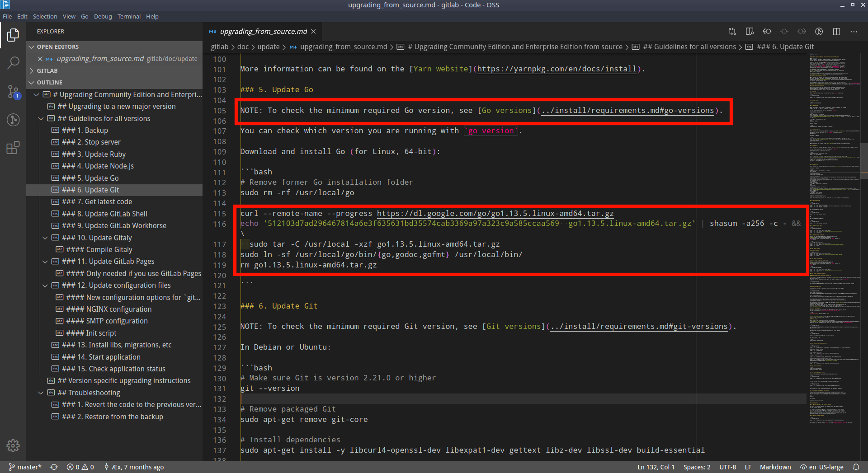
Task: Open problems panel from errors and warnings count
Action: [x=80, y=467]
